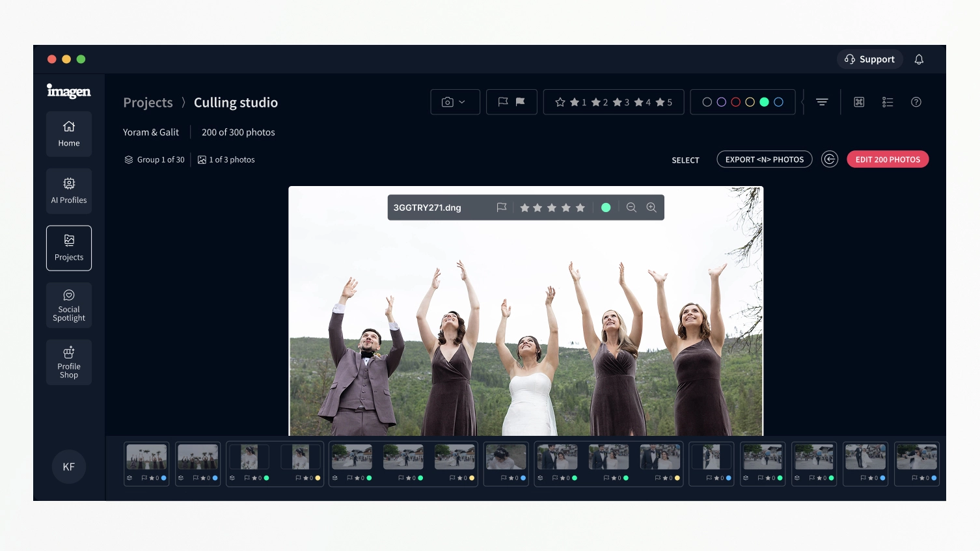The image size is (980, 551).
Task: Open the keyboard shortcuts icon
Action: pos(859,102)
